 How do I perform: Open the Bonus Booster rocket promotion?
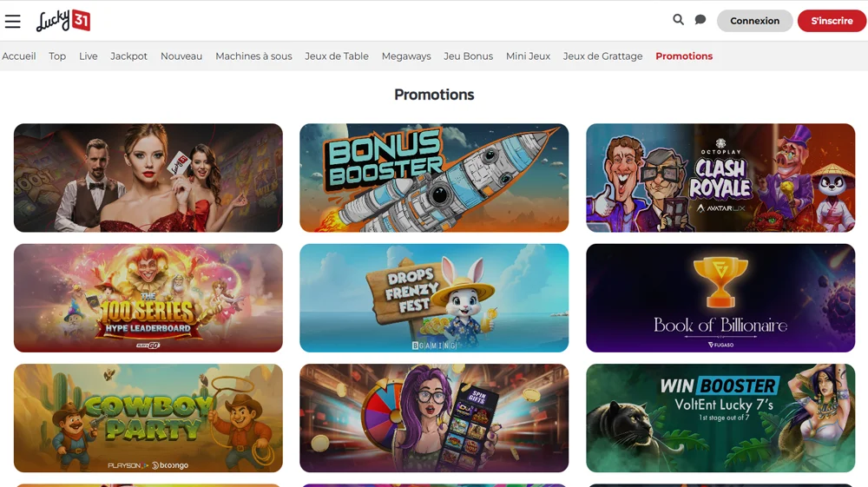[x=434, y=178]
